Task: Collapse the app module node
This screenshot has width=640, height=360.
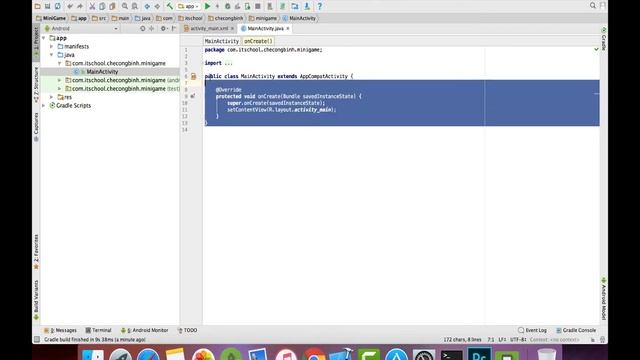Action: pyautogui.click(x=44, y=38)
